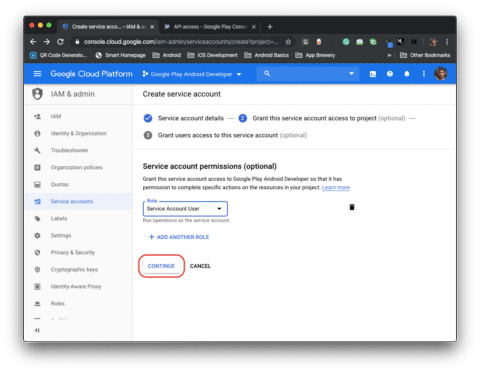
Task: Click the browser address bar URL
Action: pyautogui.click(x=181, y=42)
